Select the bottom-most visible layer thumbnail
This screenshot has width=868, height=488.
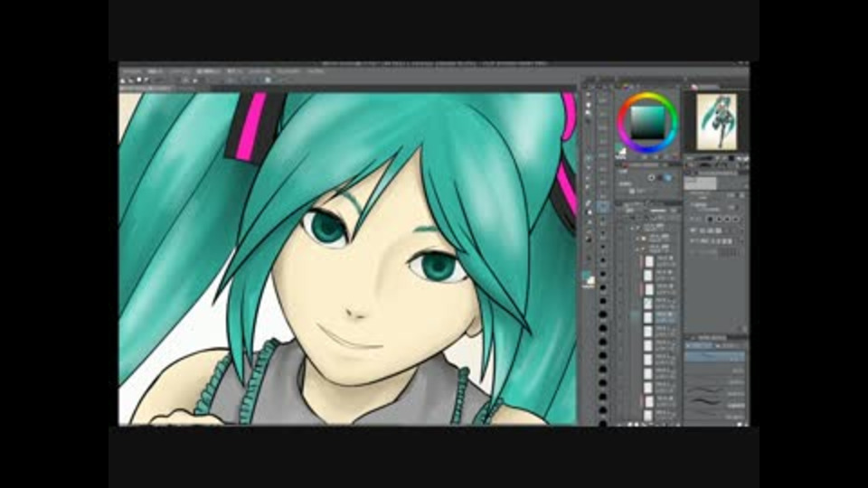(647, 415)
